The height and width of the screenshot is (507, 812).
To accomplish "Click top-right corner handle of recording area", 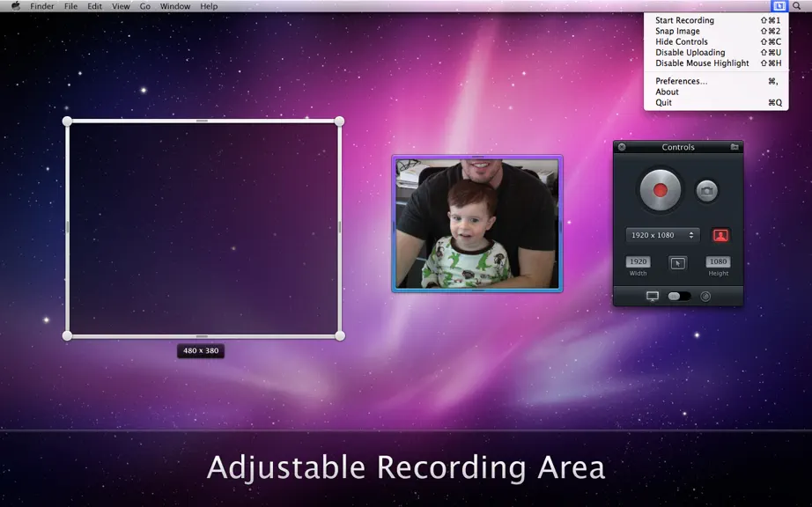I will 339,121.
